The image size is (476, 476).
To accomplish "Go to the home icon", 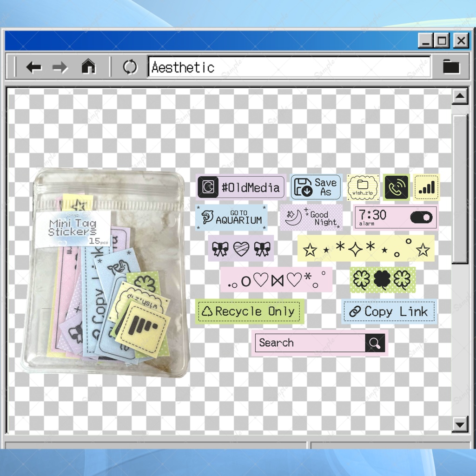I will coord(88,66).
